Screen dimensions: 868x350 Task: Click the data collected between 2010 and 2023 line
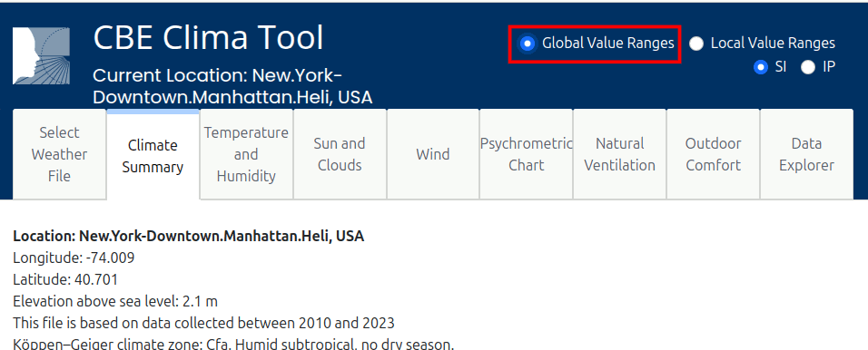pos(203,323)
